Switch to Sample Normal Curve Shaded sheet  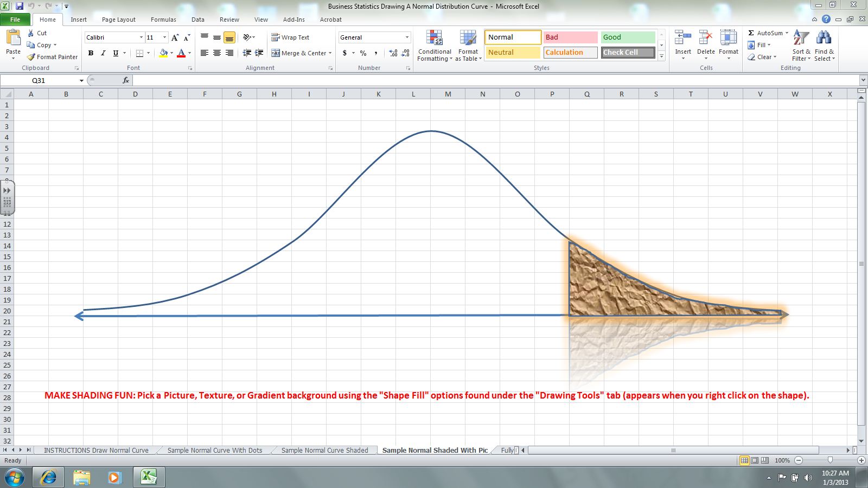pyautogui.click(x=324, y=450)
